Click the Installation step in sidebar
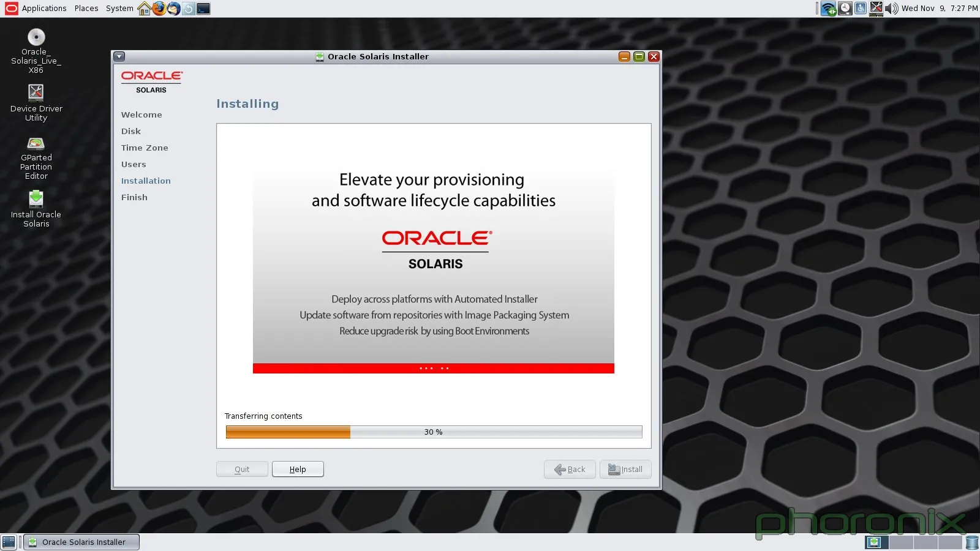This screenshot has height=551, width=980. [146, 181]
